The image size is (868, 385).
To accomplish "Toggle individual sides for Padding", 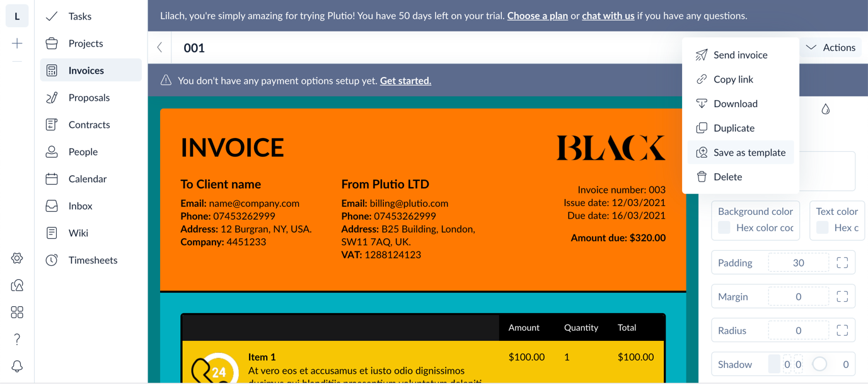I will click(x=842, y=263).
